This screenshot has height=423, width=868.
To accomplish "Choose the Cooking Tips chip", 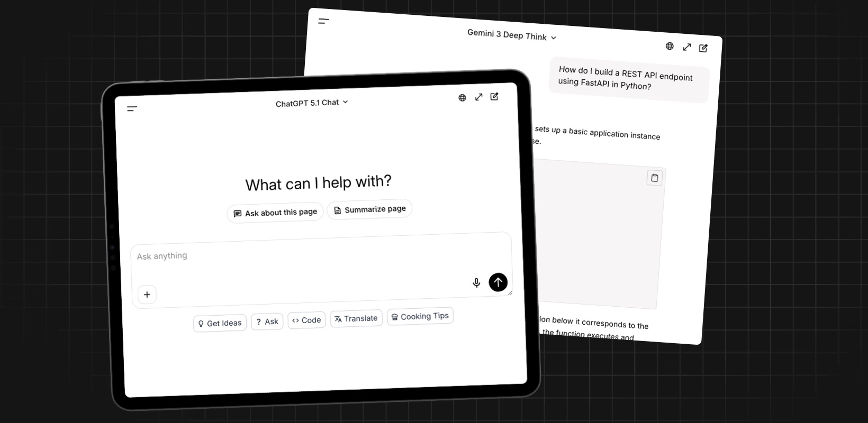I will 420,316.
